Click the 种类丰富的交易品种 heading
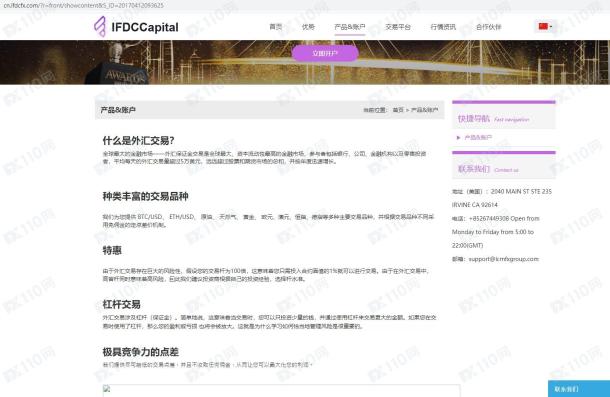This screenshot has height=397, width=610. point(145,196)
